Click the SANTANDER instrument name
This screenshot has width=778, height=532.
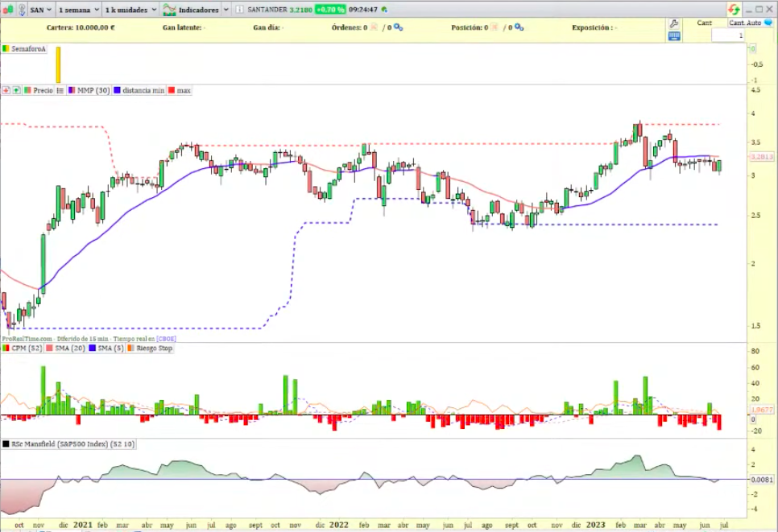267,10
